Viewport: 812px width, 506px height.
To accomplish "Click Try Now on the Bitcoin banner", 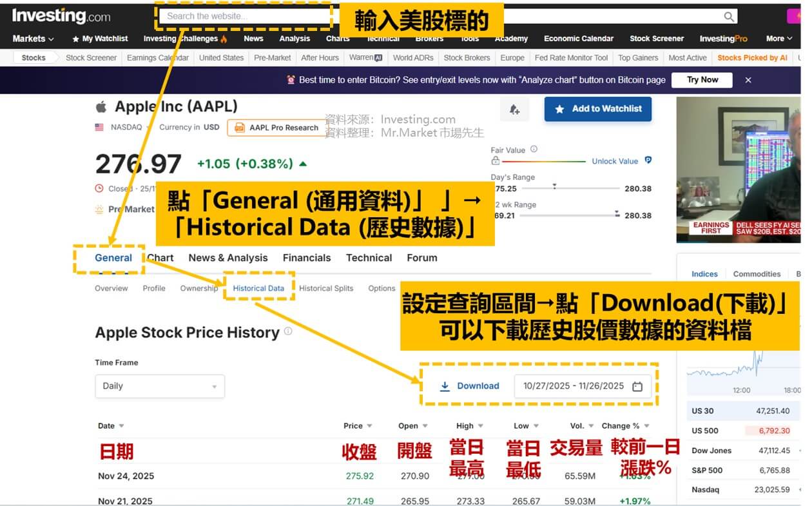I will click(x=702, y=80).
